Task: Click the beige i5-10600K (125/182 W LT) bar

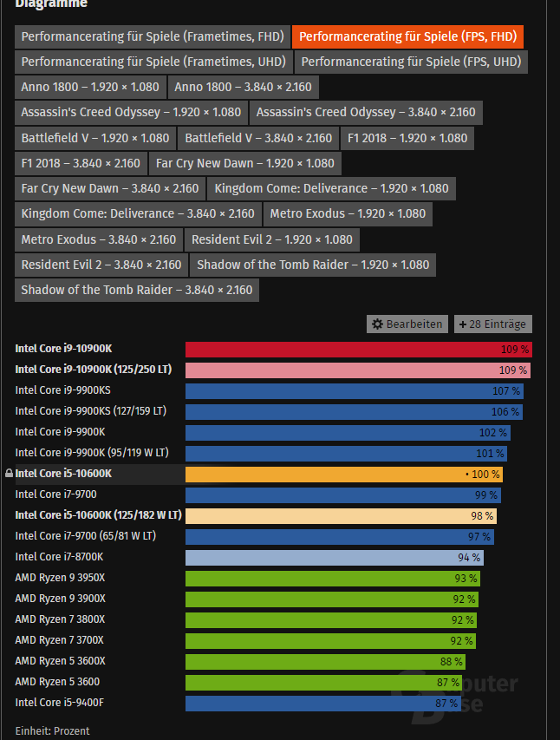Action: point(341,516)
